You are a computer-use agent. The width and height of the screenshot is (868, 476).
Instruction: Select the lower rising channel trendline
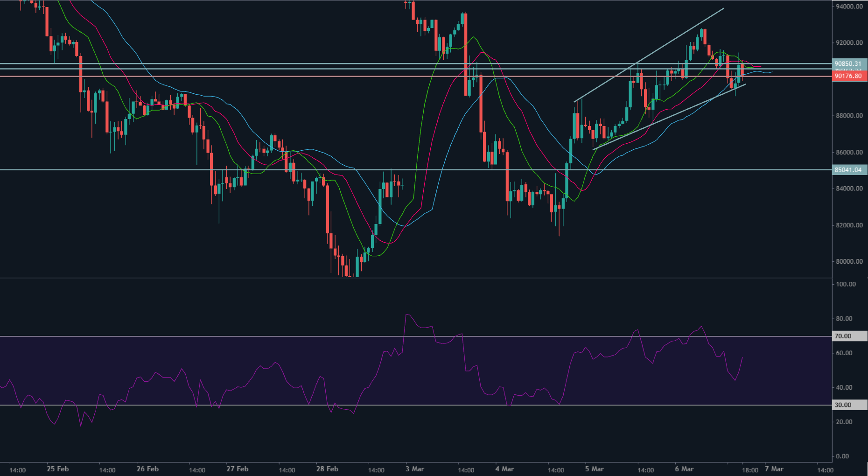669,117
